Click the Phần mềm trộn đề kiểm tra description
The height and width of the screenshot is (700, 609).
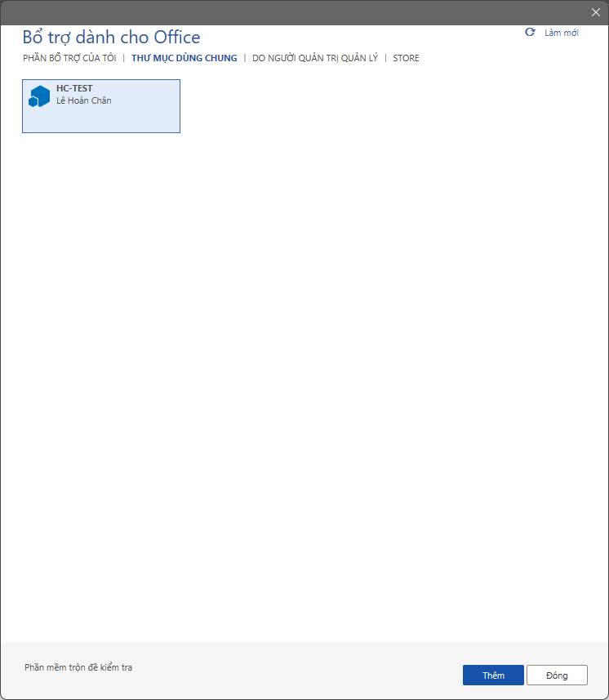(78, 667)
